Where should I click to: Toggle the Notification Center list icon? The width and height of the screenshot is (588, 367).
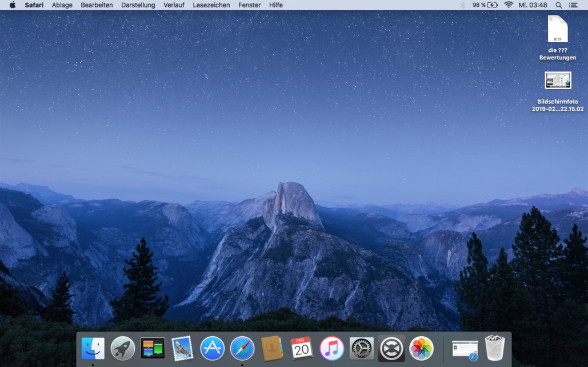(573, 5)
